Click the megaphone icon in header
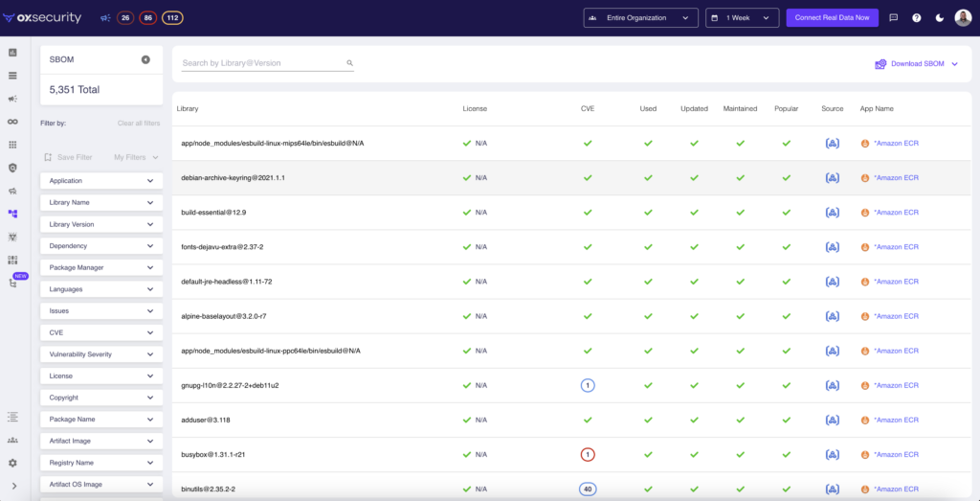980x501 pixels. coord(105,18)
